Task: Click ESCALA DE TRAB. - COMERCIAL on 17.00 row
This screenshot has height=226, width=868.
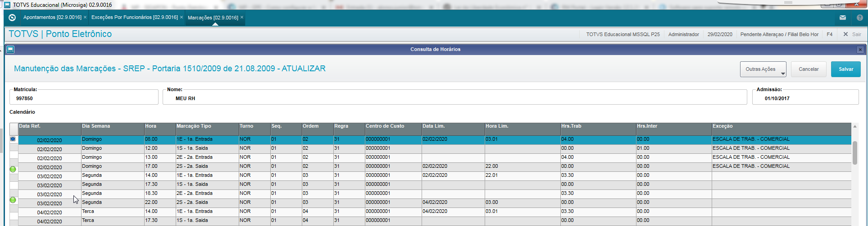Action: point(782,166)
